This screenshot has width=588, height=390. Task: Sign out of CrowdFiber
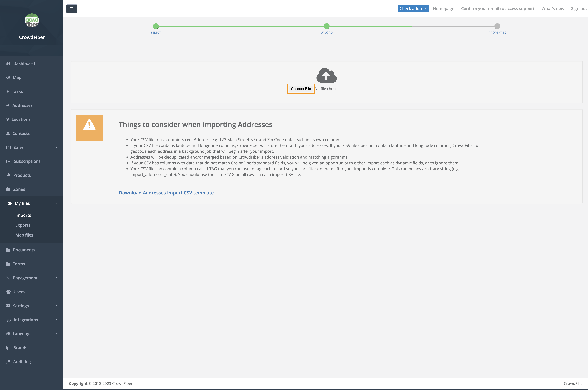tap(579, 8)
